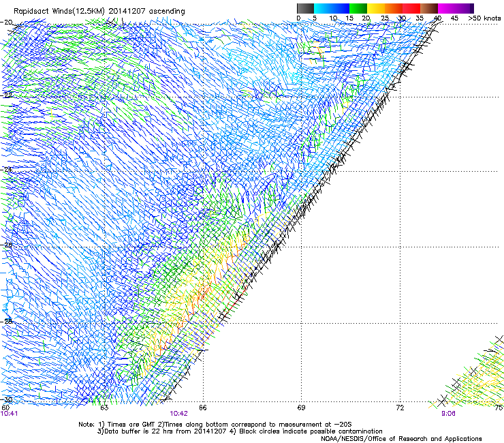This screenshot has width=504, height=443.
Task: Select the longitude label "72"
Action: (400, 408)
